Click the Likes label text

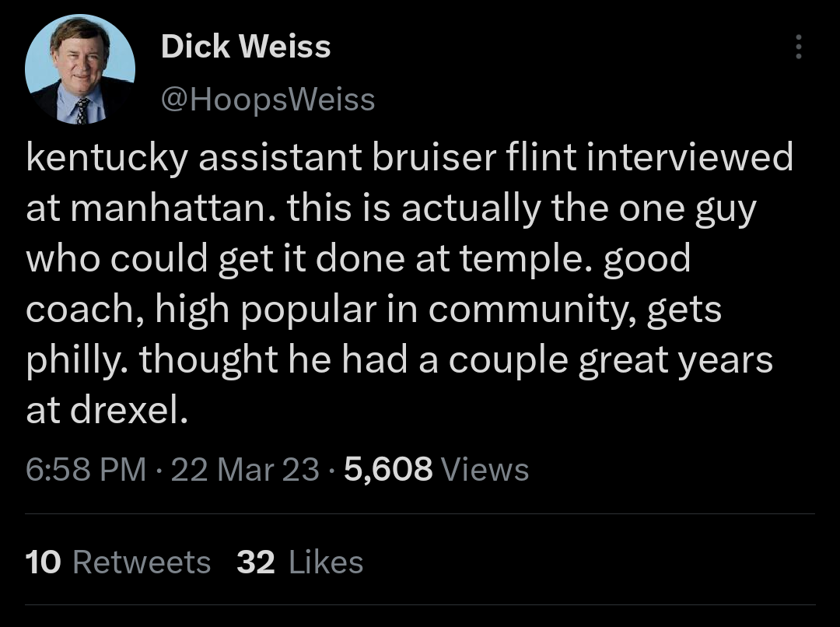click(x=326, y=562)
